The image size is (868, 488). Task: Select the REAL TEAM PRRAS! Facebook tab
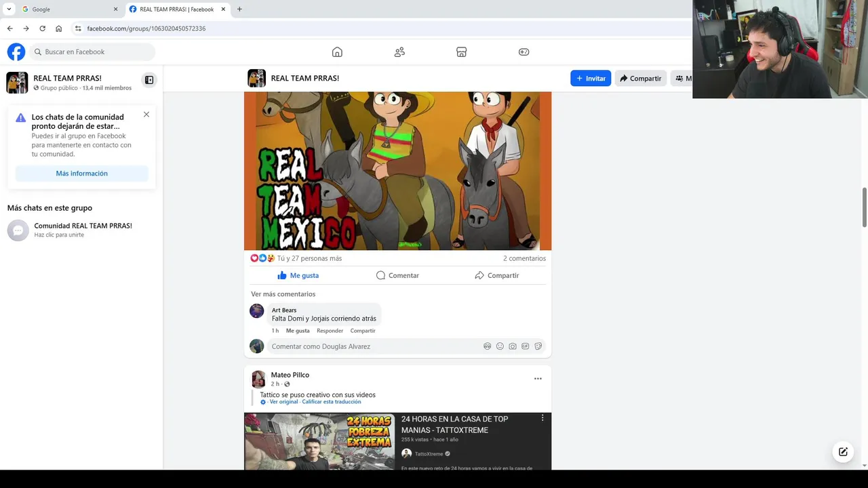point(178,9)
